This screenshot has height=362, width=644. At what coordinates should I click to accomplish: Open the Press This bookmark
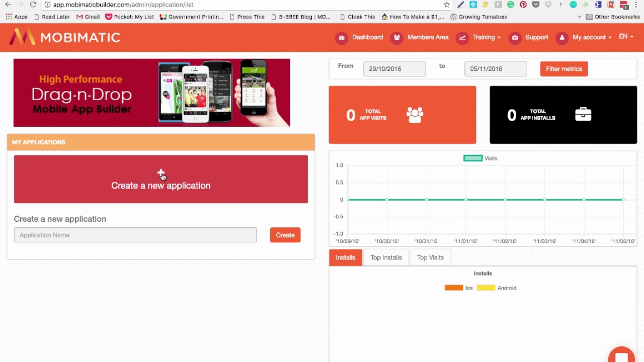[x=247, y=17]
